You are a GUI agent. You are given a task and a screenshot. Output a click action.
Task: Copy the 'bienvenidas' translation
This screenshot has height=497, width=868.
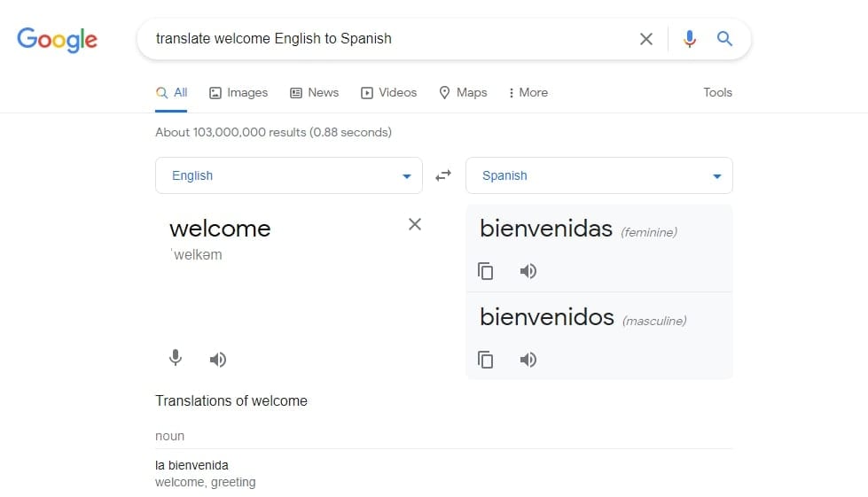click(x=486, y=271)
